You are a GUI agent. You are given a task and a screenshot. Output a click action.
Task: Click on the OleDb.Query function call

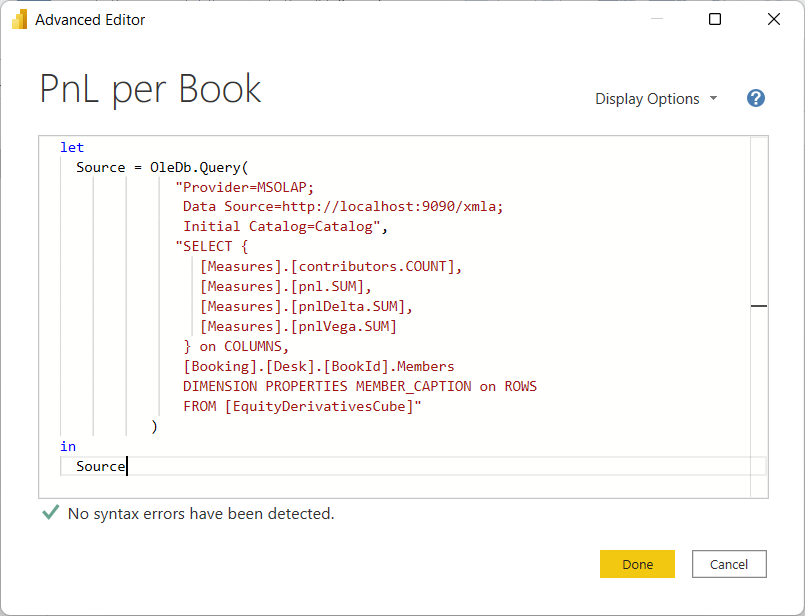[190, 167]
